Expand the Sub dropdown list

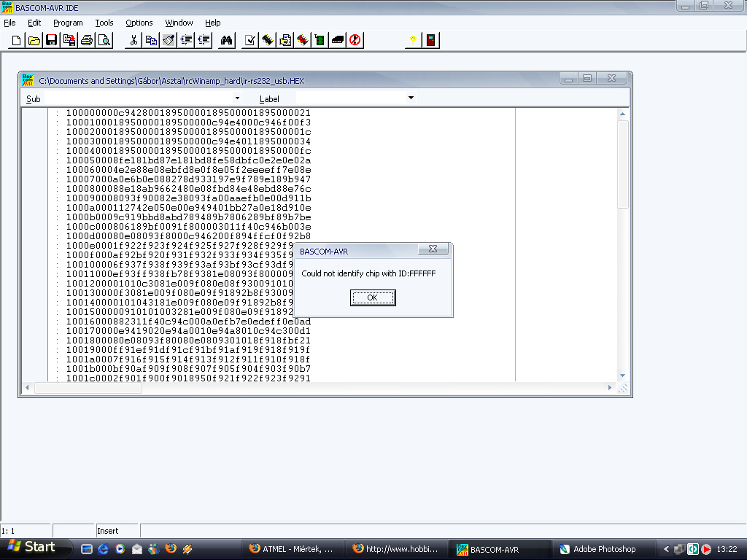(237, 98)
